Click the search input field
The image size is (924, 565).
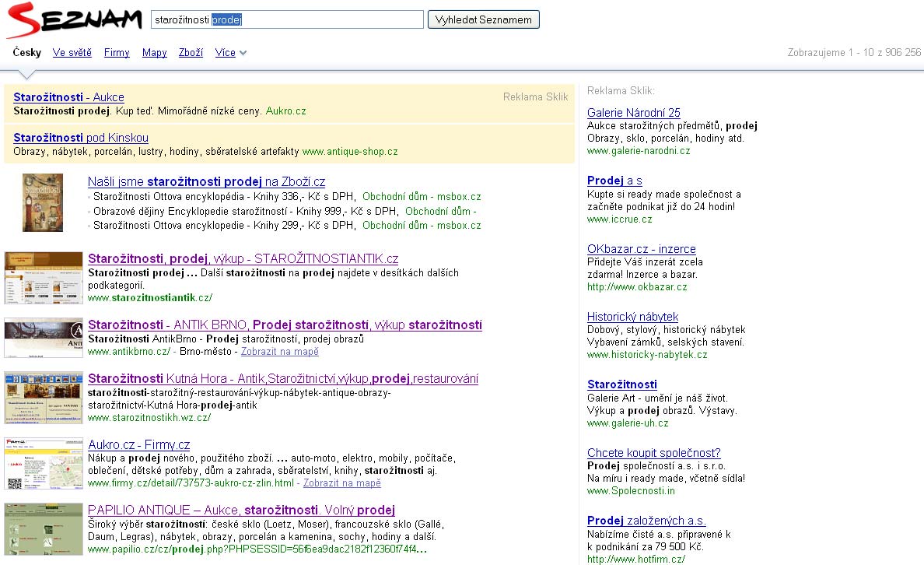[x=287, y=19]
